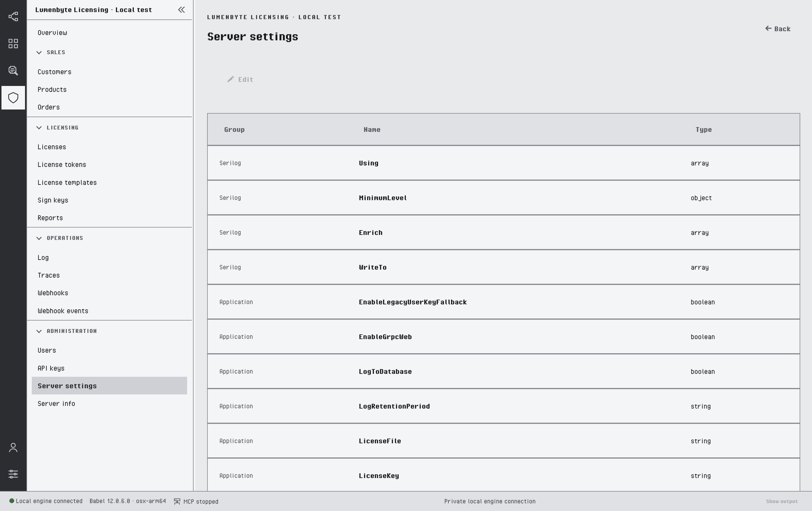Screen dimensions: 812x511
Task: Open Server info page
Action: pyautogui.click(x=56, y=404)
